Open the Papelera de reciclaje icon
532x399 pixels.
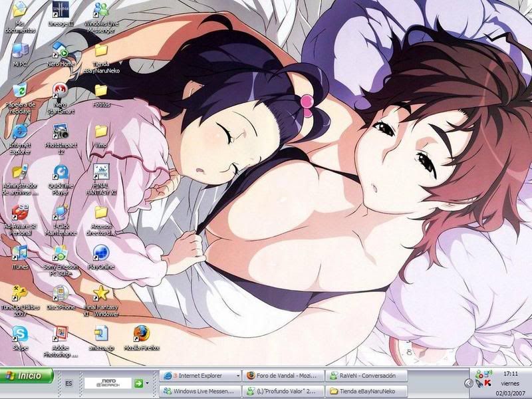tap(20, 98)
